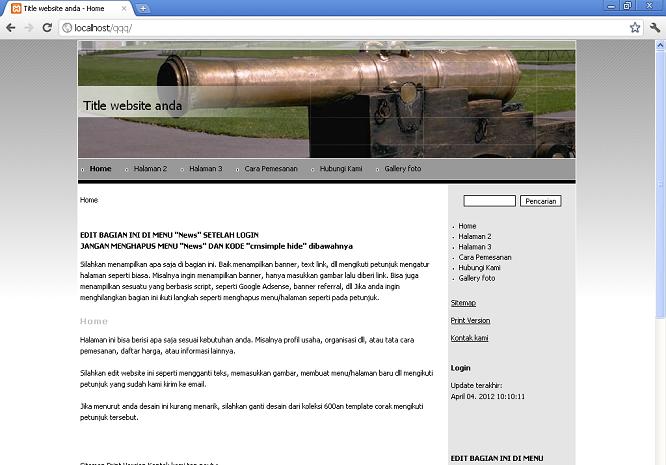Reload the page with the refresh icon
666x465 pixels.
click(x=47, y=28)
